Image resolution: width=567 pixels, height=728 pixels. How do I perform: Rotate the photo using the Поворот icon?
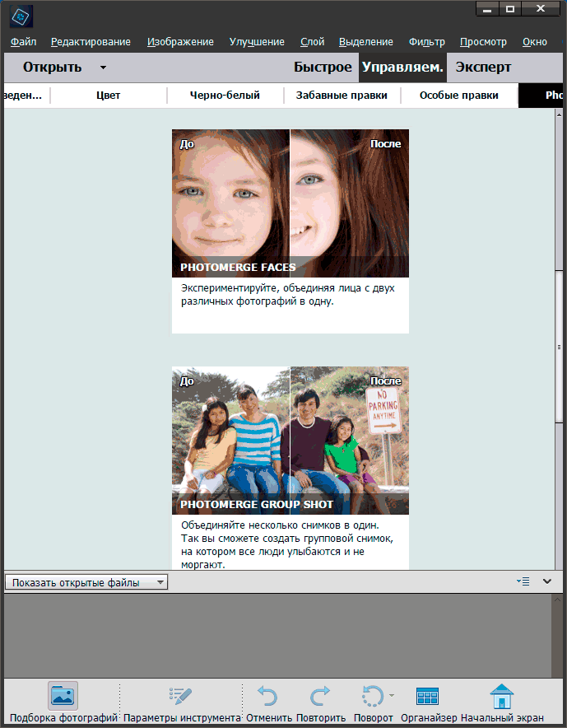372,697
